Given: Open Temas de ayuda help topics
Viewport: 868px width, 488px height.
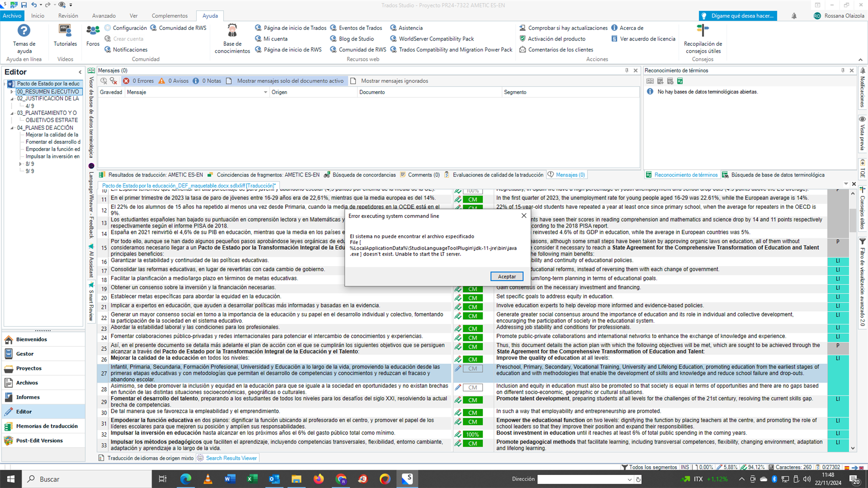Looking at the screenshot, I should pyautogui.click(x=24, y=39).
